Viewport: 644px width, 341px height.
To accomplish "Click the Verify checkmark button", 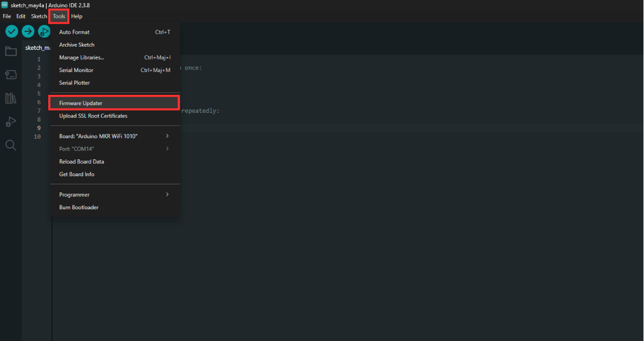I will click(x=11, y=31).
